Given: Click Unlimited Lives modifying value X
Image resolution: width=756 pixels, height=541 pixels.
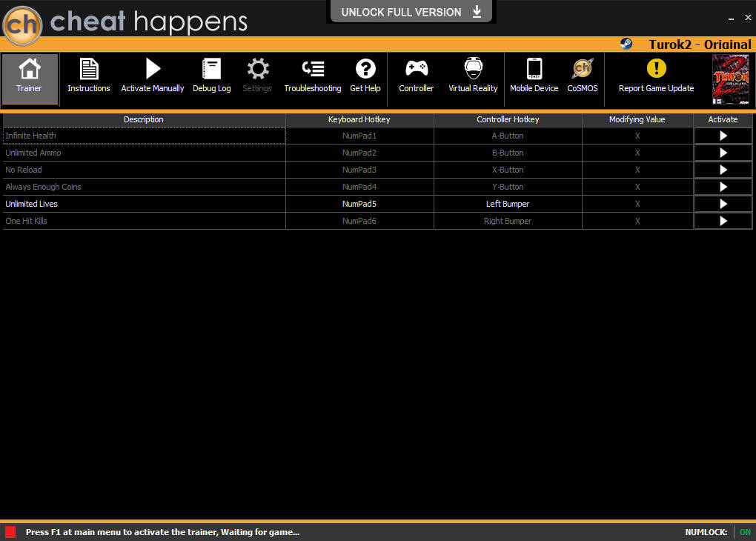Looking at the screenshot, I should 637,204.
